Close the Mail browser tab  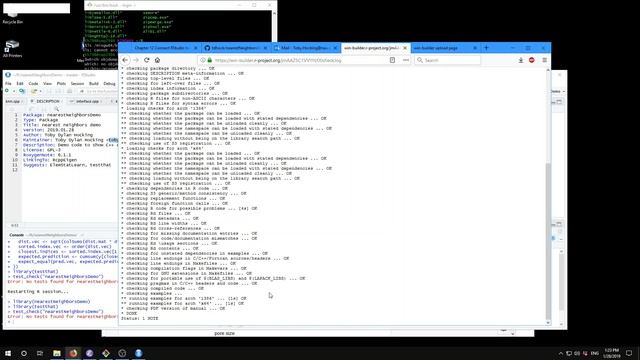pyautogui.click(x=335, y=48)
